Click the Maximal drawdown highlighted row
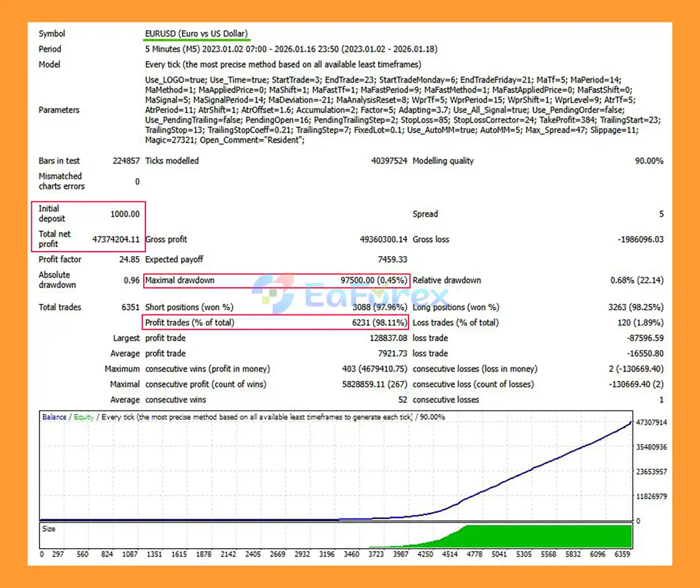700x588 pixels. 276,281
